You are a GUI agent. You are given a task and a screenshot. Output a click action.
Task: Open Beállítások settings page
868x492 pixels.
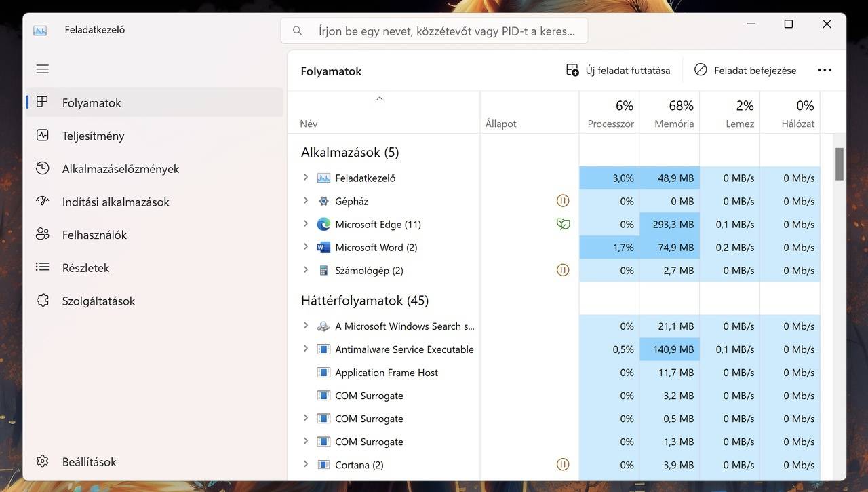[155, 461]
